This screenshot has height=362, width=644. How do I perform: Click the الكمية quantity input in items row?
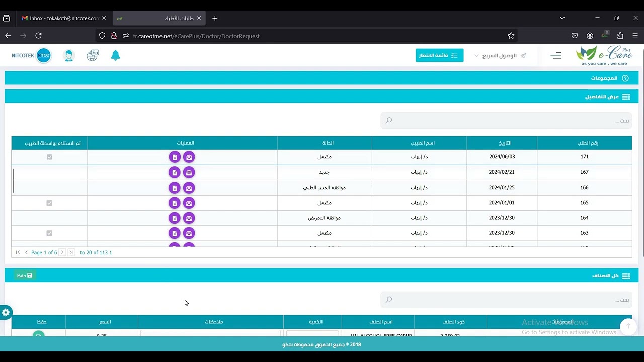click(312, 334)
